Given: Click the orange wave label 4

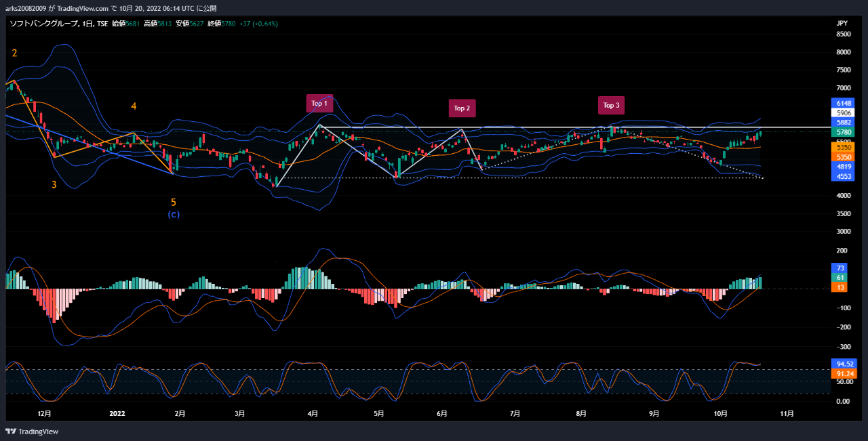Looking at the screenshot, I should 134,106.
